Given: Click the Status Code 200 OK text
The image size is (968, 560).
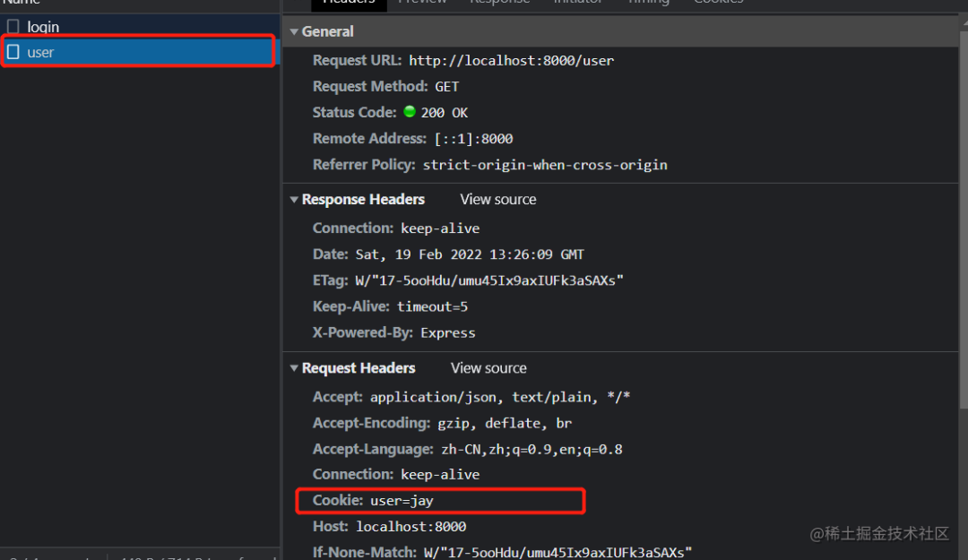Looking at the screenshot, I should click(444, 112).
